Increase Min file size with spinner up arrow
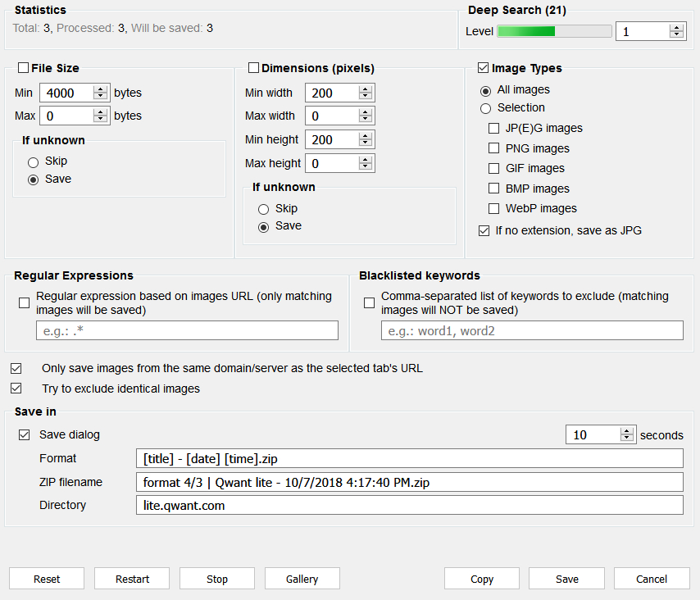Viewport: 700px width, 600px height. click(x=101, y=89)
